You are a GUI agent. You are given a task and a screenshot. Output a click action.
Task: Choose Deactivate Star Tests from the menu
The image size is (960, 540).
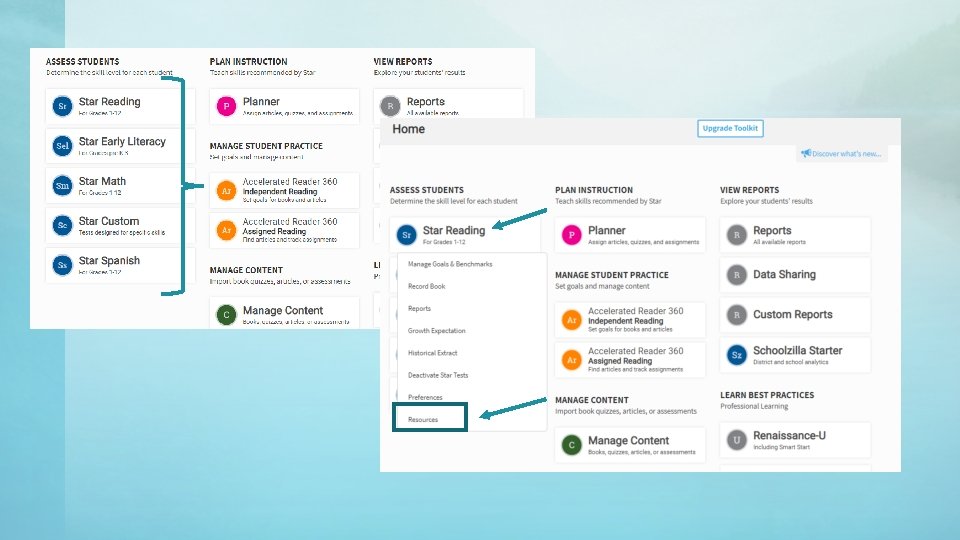[x=438, y=375]
